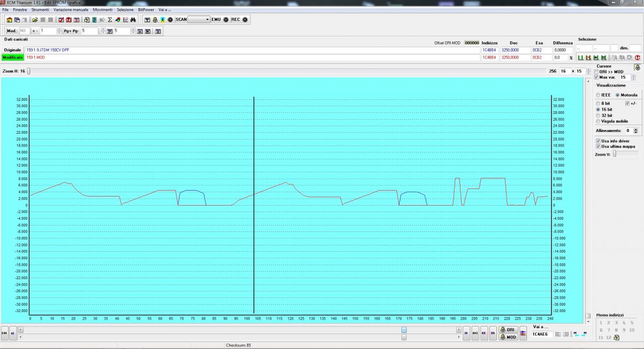Click the binoculars search icon
Screen dimensions: 644x349
133,20
